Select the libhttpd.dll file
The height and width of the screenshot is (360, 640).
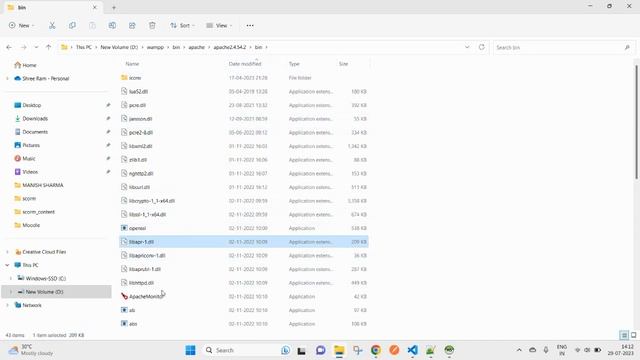(x=141, y=283)
